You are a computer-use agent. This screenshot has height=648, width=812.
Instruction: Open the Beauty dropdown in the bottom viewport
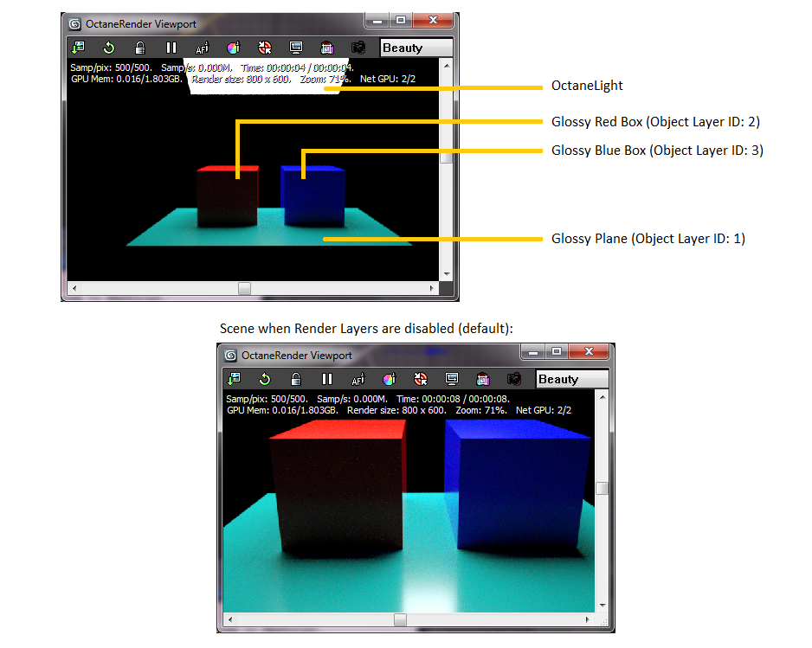coord(571,379)
